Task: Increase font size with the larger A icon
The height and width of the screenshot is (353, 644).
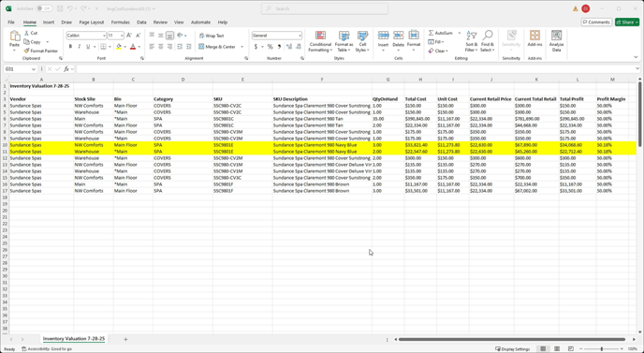Action: pos(129,36)
